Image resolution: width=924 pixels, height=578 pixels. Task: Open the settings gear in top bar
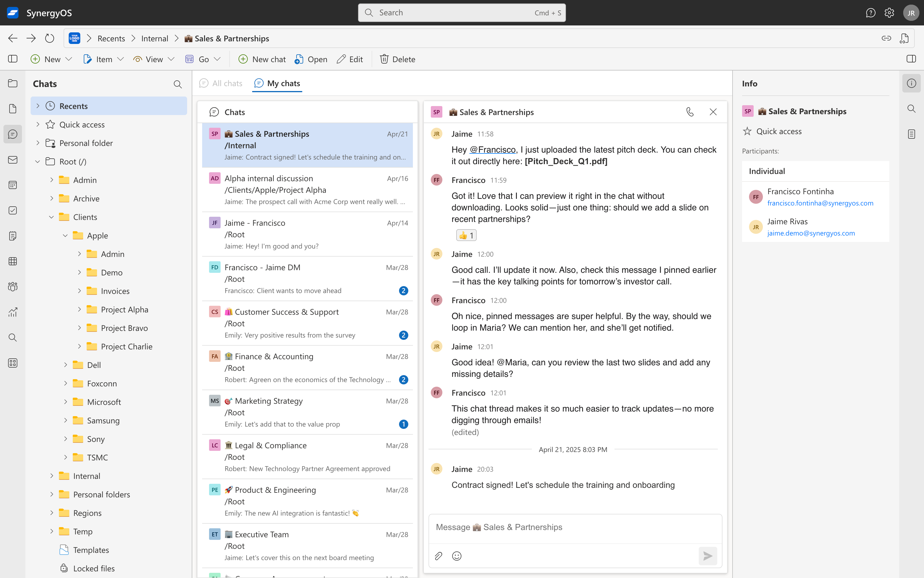point(889,13)
